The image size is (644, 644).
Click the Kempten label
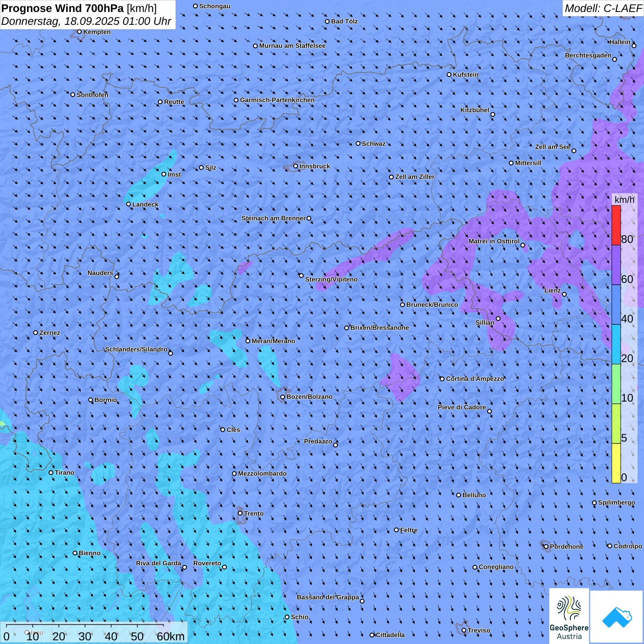[x=97, y=32]
